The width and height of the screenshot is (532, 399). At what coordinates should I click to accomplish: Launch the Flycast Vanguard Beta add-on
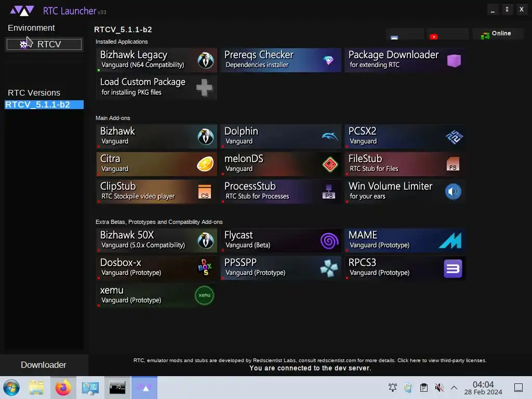281,240
